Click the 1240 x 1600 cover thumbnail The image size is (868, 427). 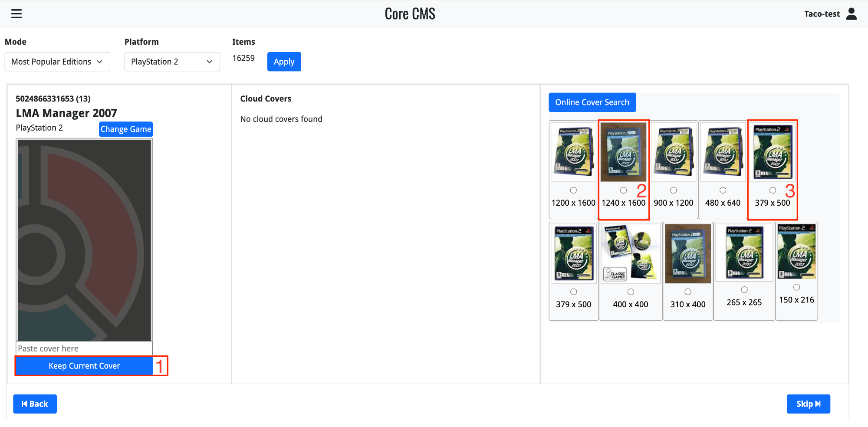click(623, 151)
